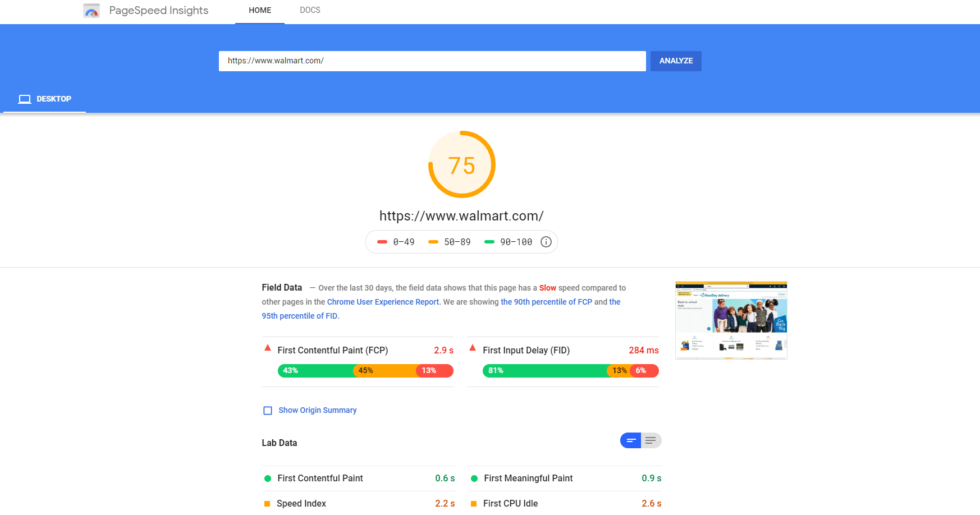This screenshot has height=515, width=980.
Task: Click the red 0–49 legend marker
Action: tap(382, 242)
